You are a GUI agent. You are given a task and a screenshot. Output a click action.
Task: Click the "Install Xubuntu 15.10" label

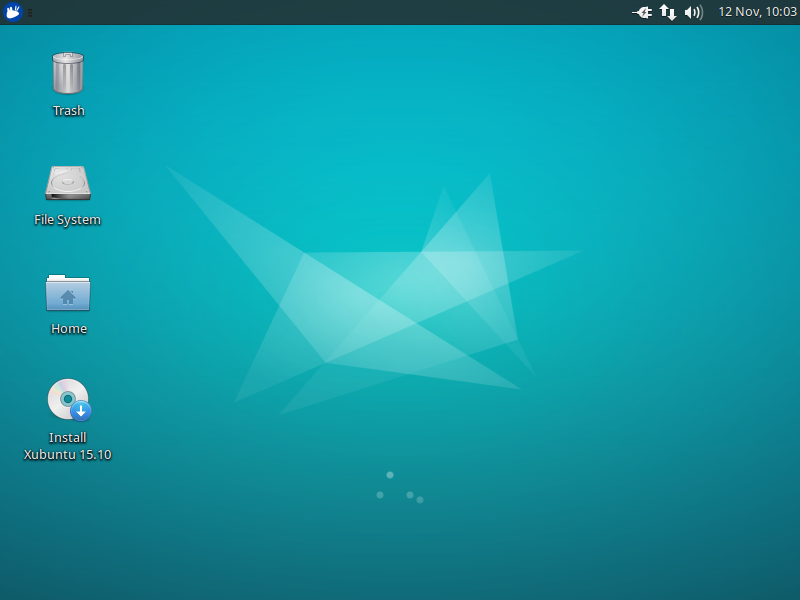(x=68, y=446)
